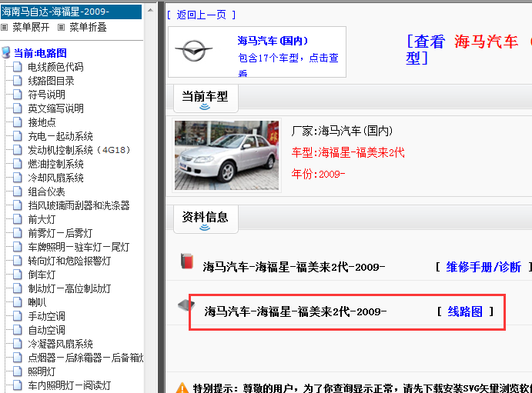Open the 维修手册/诊断 link
The height and width of the screenshot is (393, 532).
pyautogui.click(x=483, y=268)
